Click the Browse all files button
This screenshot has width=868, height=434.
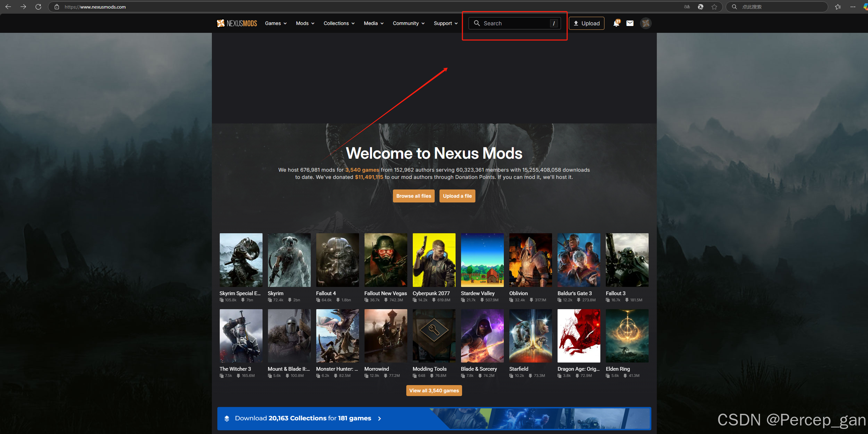coord(413,196)
